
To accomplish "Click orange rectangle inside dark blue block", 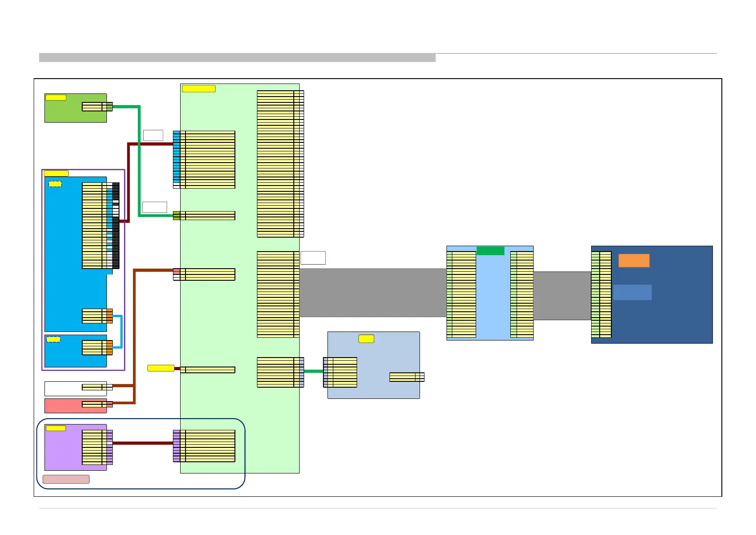I will pyautogui.click(x=634, y=261).
